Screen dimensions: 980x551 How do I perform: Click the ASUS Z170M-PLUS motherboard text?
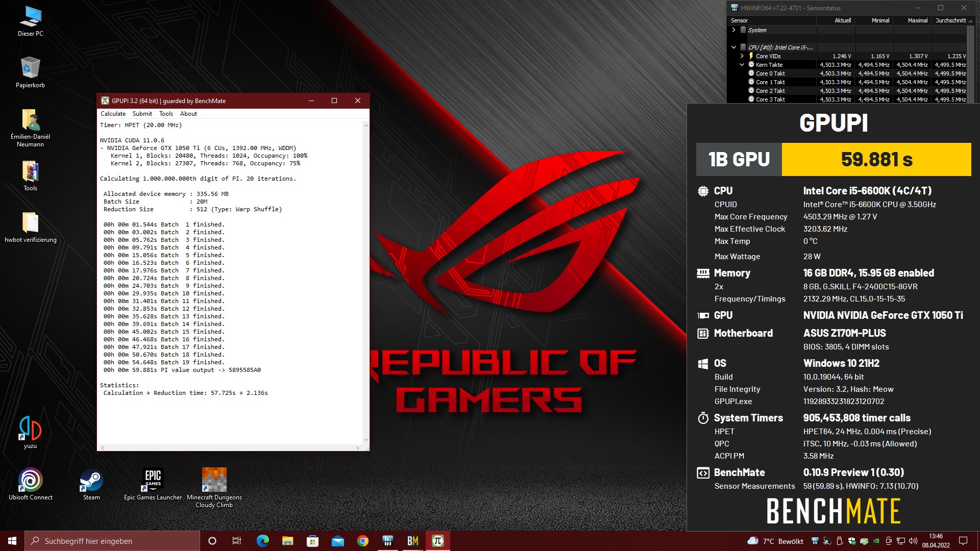(x=844, y=333)
